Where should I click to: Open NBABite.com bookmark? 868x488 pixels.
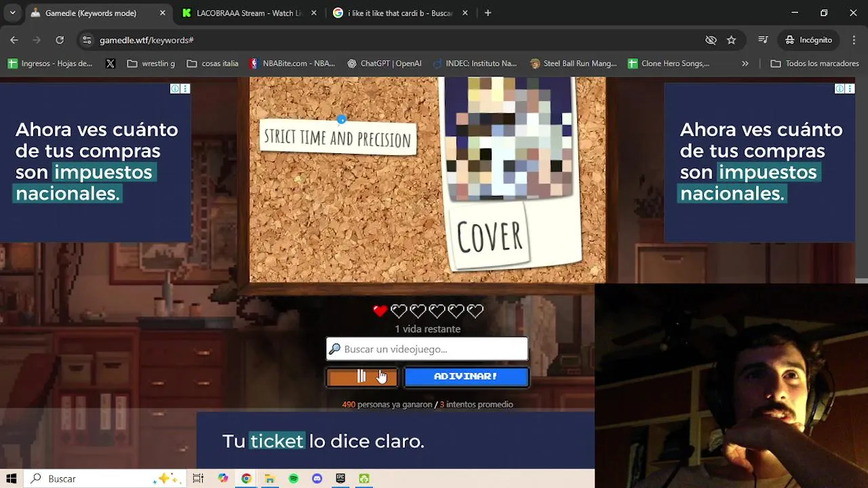[x=292, y=64]
